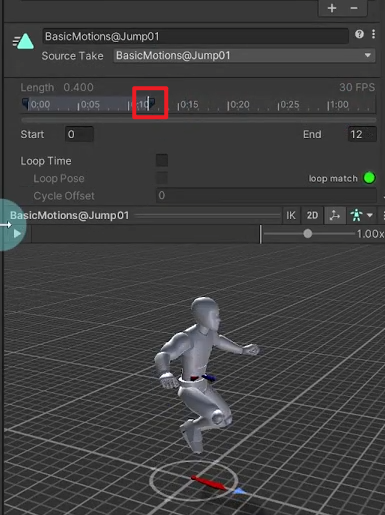Enable the Loop Pose checkbox
Screen dimensions: 385x515
click(162, 178)
